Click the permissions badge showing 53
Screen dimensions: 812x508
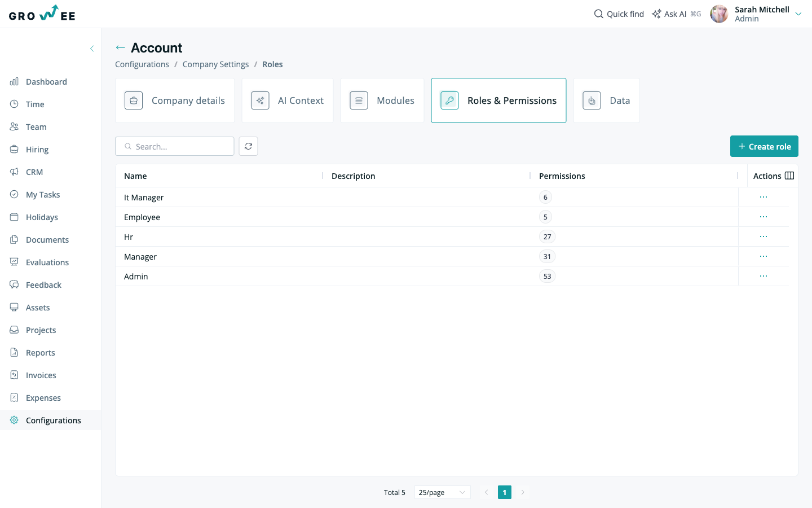pyautogui.click(x=547, y=276)
